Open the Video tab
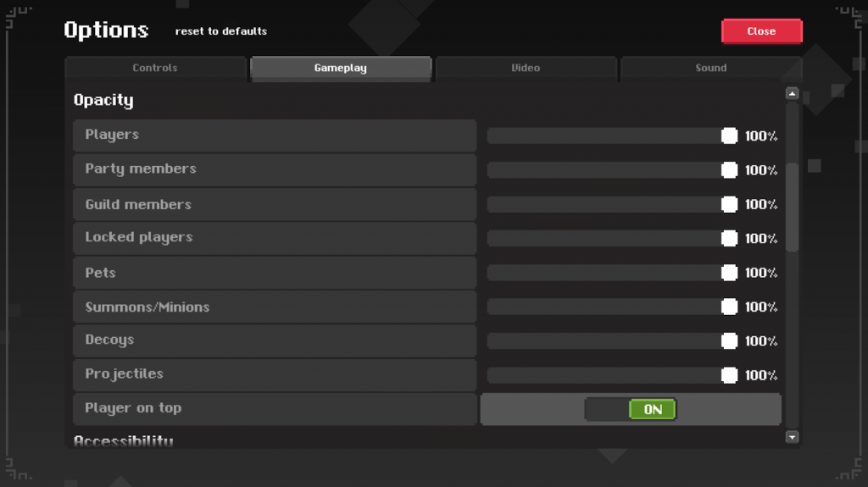 526,68
